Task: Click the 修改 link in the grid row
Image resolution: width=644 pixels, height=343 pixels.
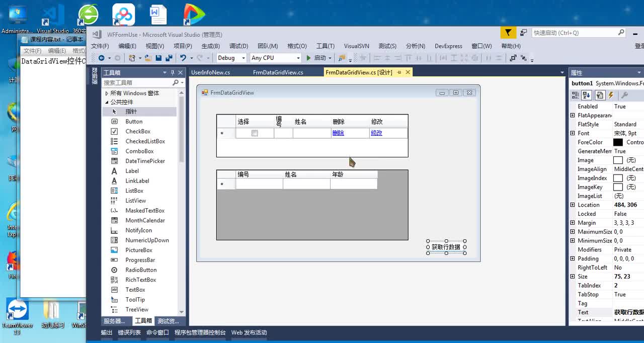Action: coord(376,133)
